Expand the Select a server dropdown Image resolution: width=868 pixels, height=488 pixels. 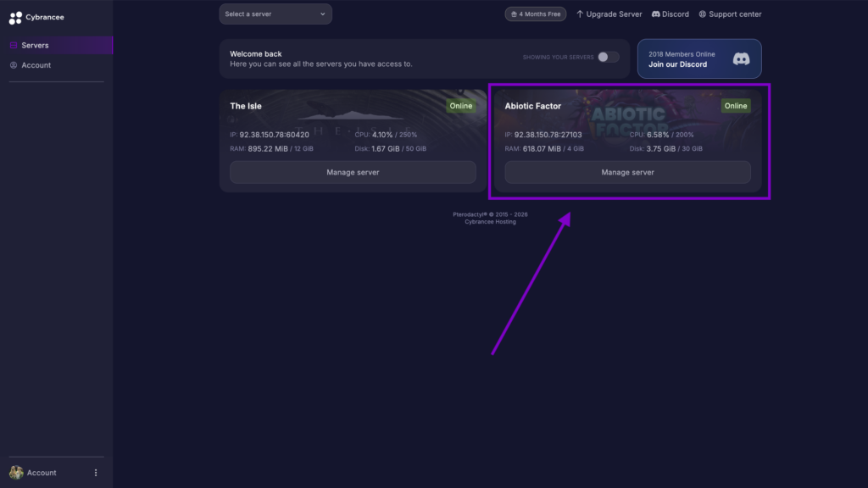click(x=275, y=14)
